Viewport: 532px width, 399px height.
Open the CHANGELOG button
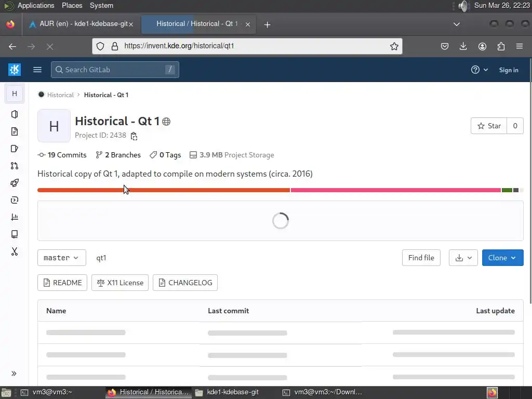pos(185,283)
